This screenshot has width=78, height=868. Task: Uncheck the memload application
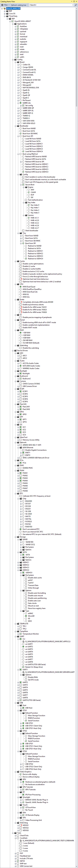click(x=18, y=37)
